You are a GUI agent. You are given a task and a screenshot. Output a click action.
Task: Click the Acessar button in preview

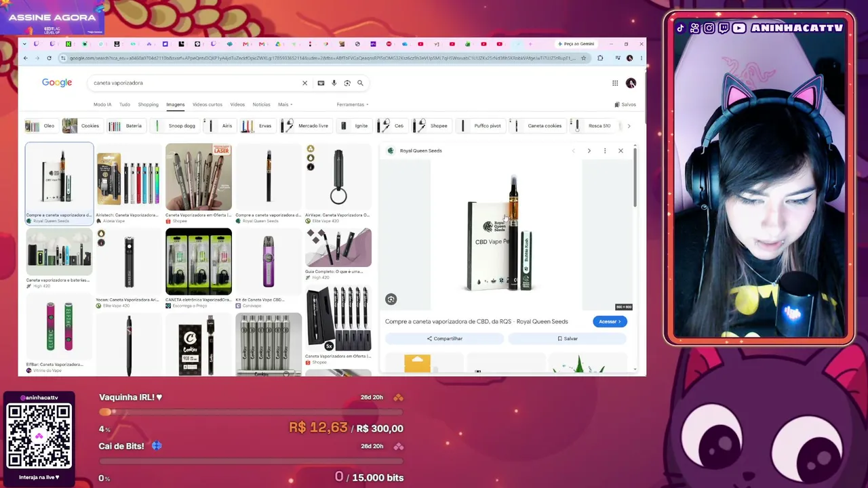[610, 321]
